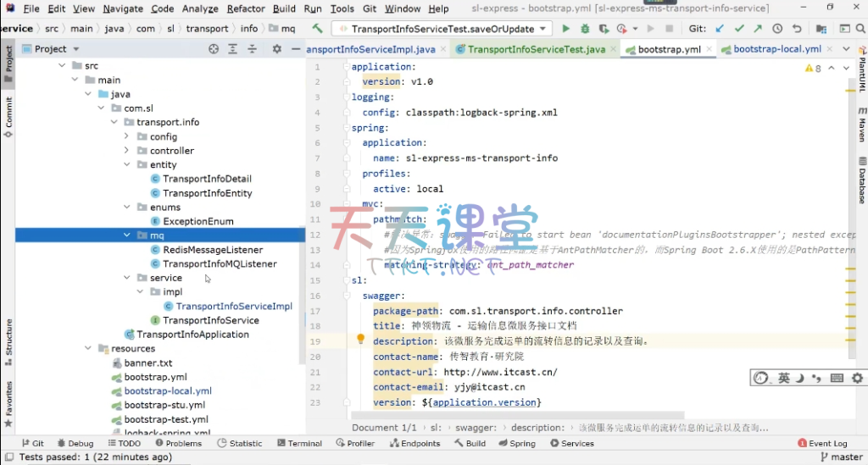Click the intention lightbulb on line 19

[360, 340]
